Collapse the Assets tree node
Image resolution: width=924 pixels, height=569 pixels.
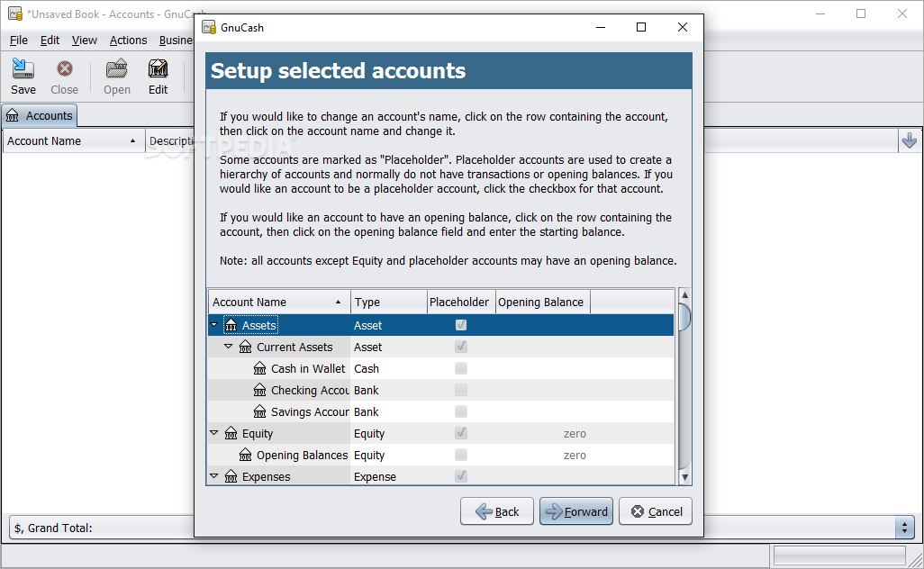(x=214, y=324)
